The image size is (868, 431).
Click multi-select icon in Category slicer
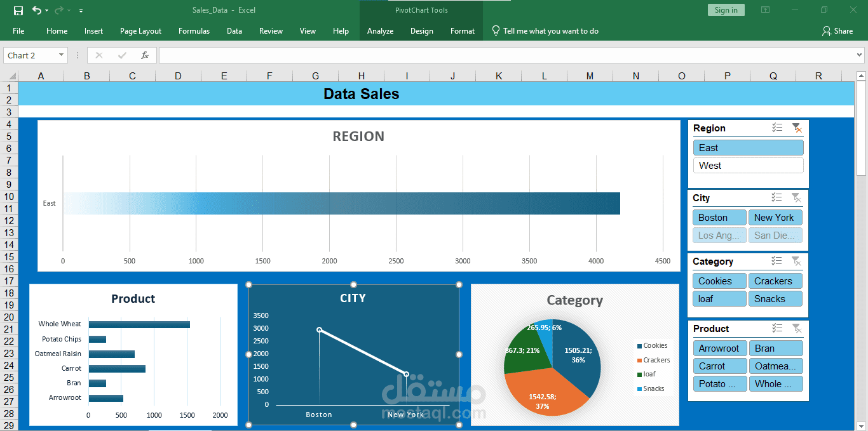[x=776, y=261]
